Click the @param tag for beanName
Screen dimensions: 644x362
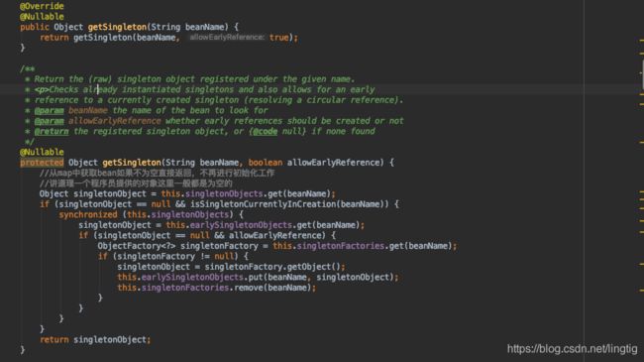[x=49, y=111]
